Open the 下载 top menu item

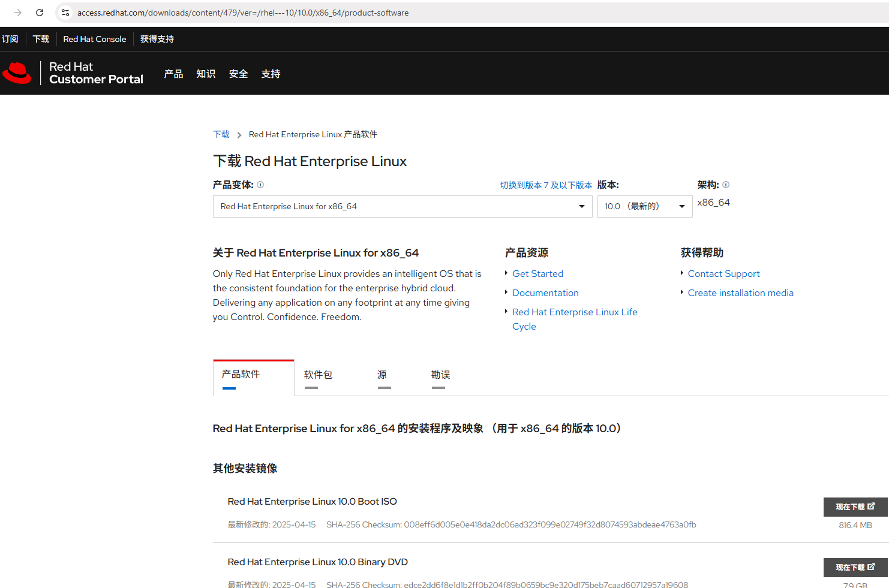pyautogui.click(x=41, y=39)
